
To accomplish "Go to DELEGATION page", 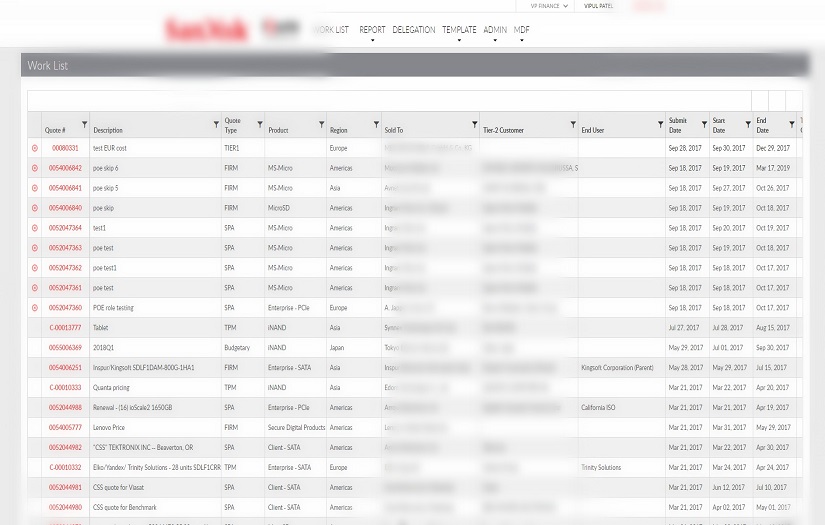I will click(414, 30).
